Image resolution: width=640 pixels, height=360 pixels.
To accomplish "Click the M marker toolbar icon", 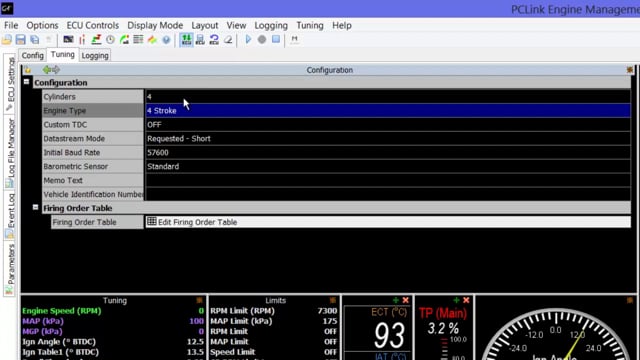I will coord(294,40).
